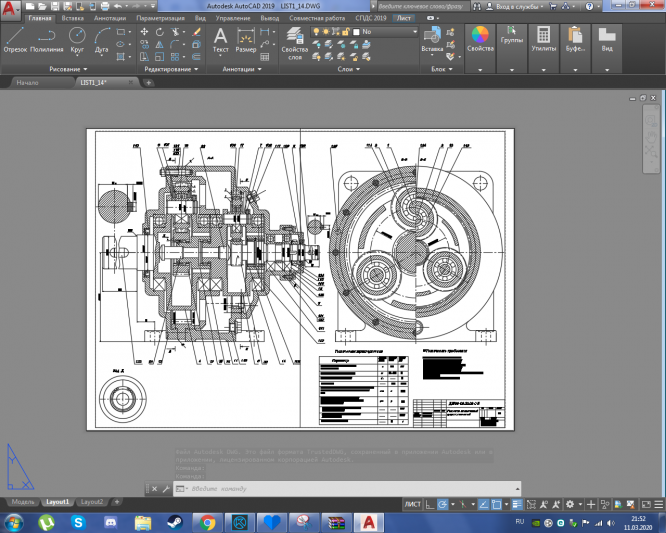Screen dimensions: 666x533
Task: Switch to the Модель layout tab
Action: [x=21, y=501]
